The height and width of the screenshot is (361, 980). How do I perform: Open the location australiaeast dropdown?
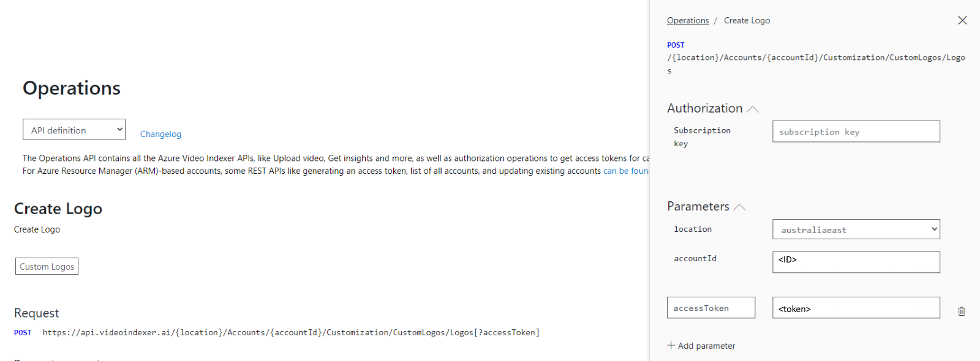point(856,229)
